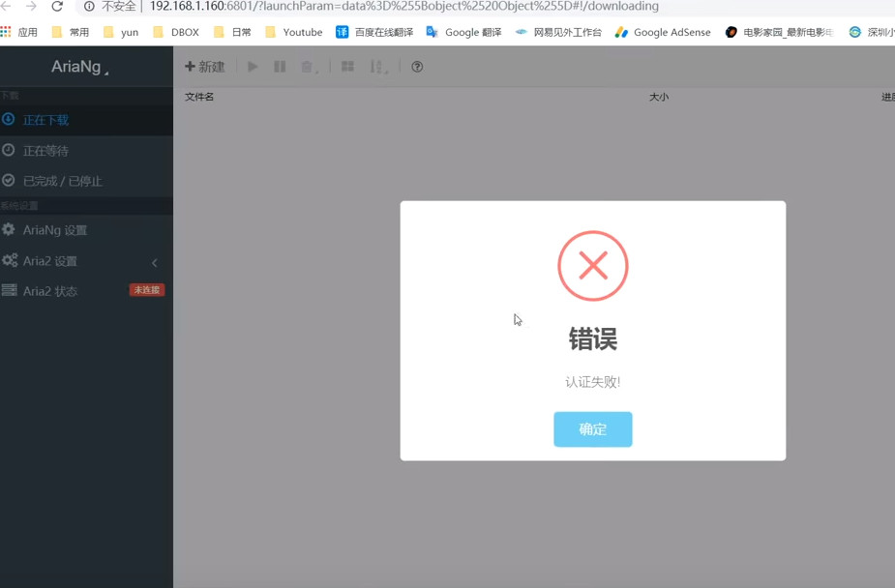Open the sort order dropdown icon
The image size is (895, 588).
[378, 67]
